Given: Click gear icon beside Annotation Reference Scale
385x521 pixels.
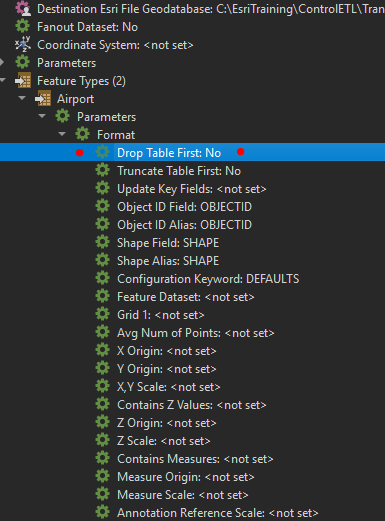Looking at the screenshot, I should 103,513.
